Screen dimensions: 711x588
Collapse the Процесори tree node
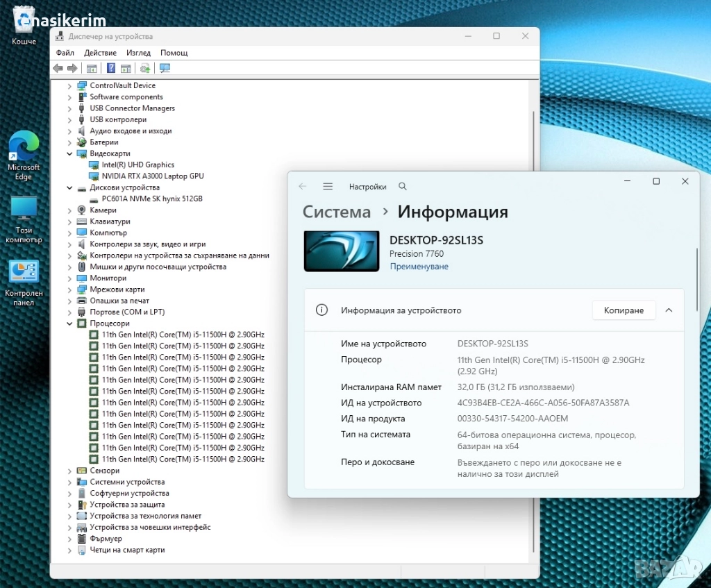(x=69, y=324)
